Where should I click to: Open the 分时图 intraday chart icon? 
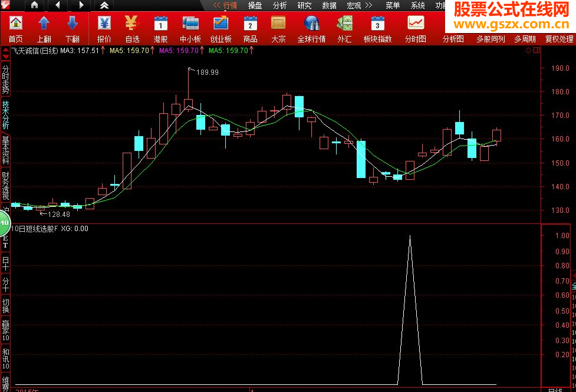click(x=416, y=29)
